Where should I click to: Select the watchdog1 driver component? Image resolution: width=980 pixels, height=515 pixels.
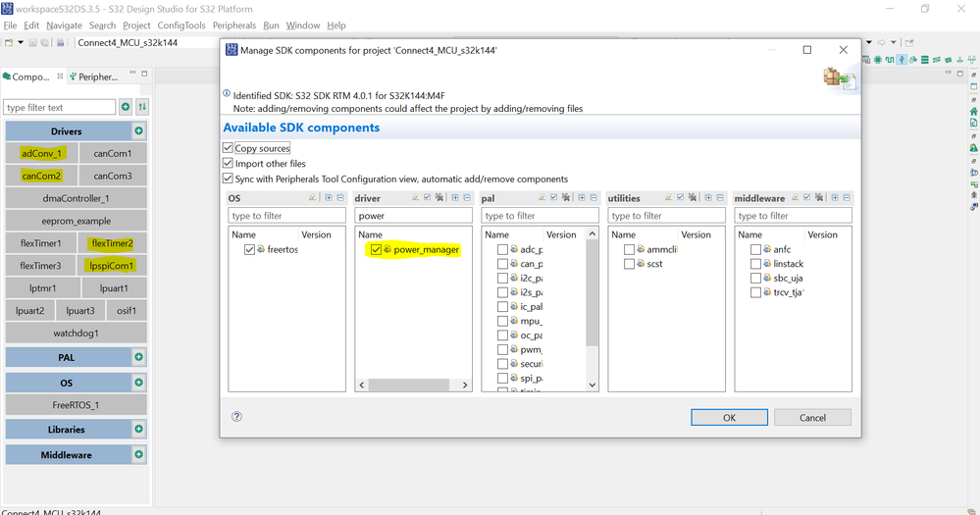[77, 334]
